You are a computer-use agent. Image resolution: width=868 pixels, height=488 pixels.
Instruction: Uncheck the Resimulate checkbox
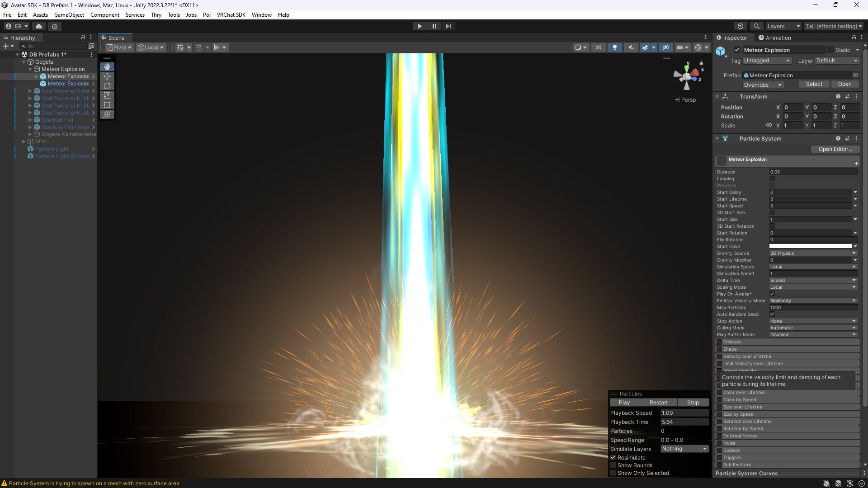click(613, 458)
